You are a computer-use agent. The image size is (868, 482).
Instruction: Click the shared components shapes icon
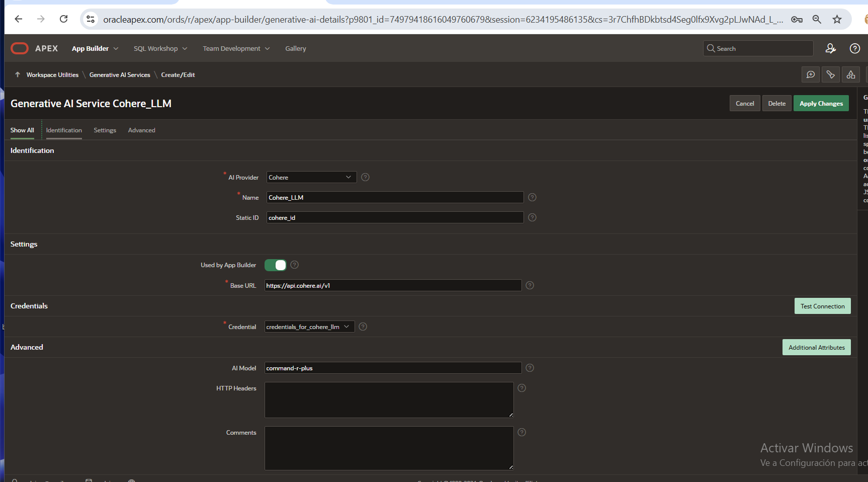pyautogui.click(x=850, y=75)
